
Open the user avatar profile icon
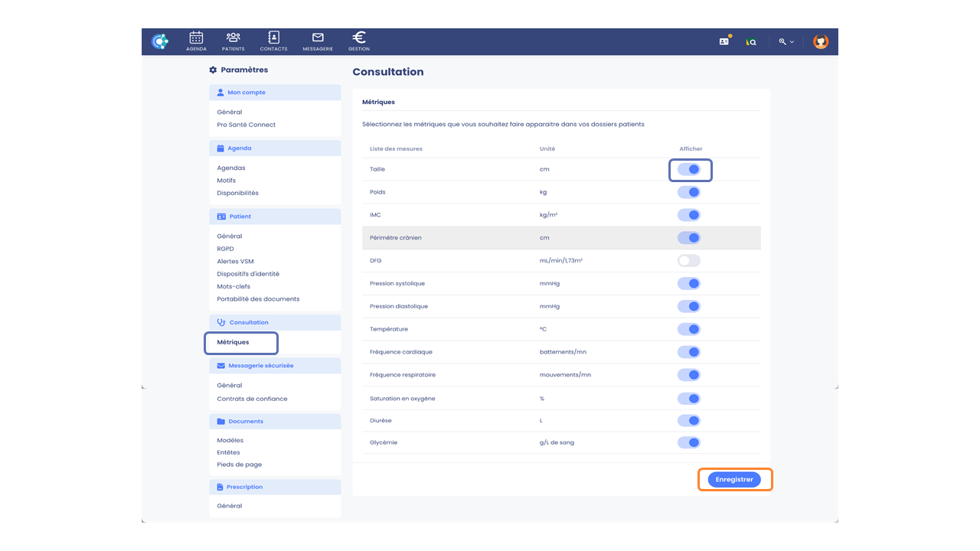click(821, 41)
